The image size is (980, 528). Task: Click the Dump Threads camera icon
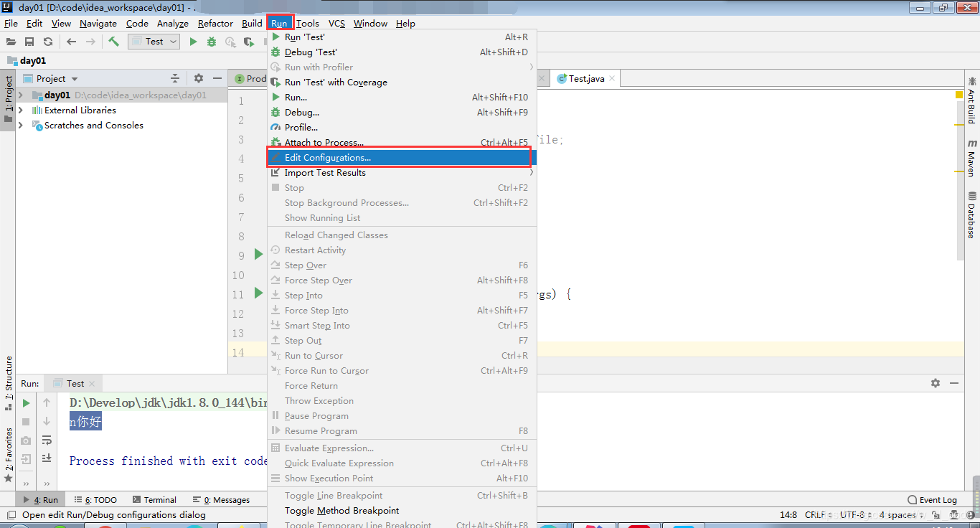point(26,440)
